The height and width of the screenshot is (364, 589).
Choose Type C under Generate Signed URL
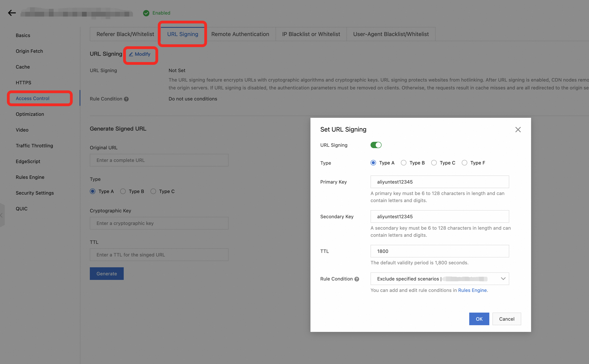point(153,191)
